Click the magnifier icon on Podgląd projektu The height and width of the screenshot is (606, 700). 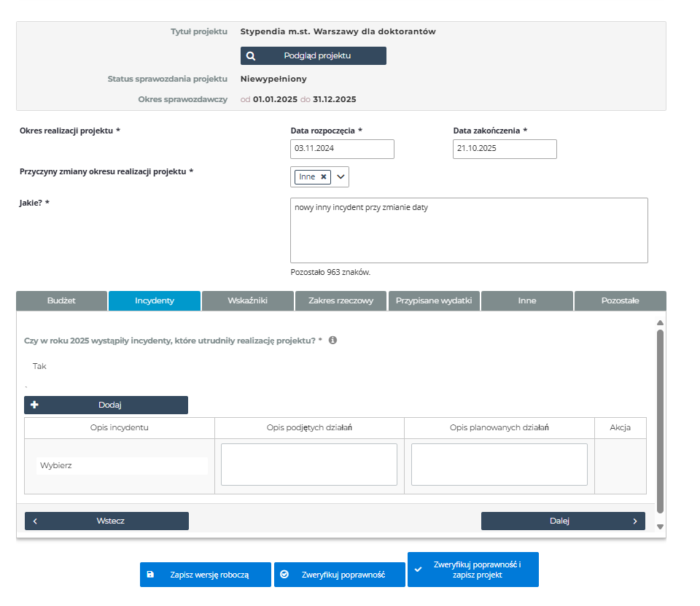[x=251, y=55]
